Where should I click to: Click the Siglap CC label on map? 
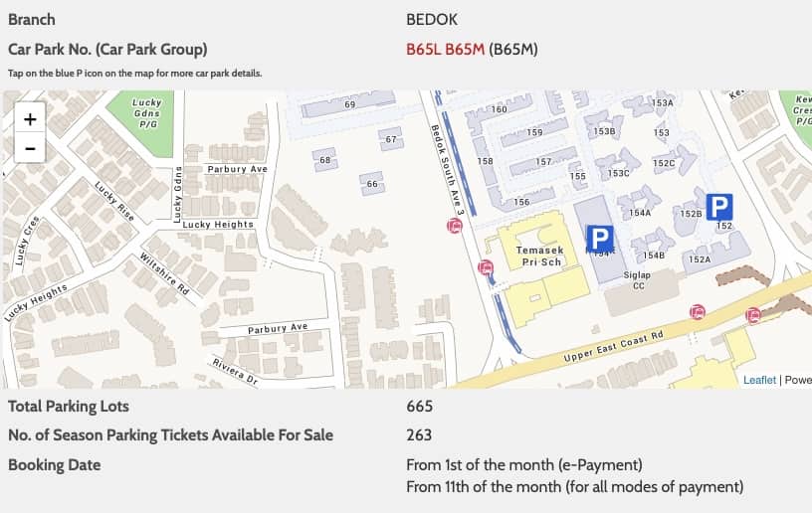pos(637,280)
